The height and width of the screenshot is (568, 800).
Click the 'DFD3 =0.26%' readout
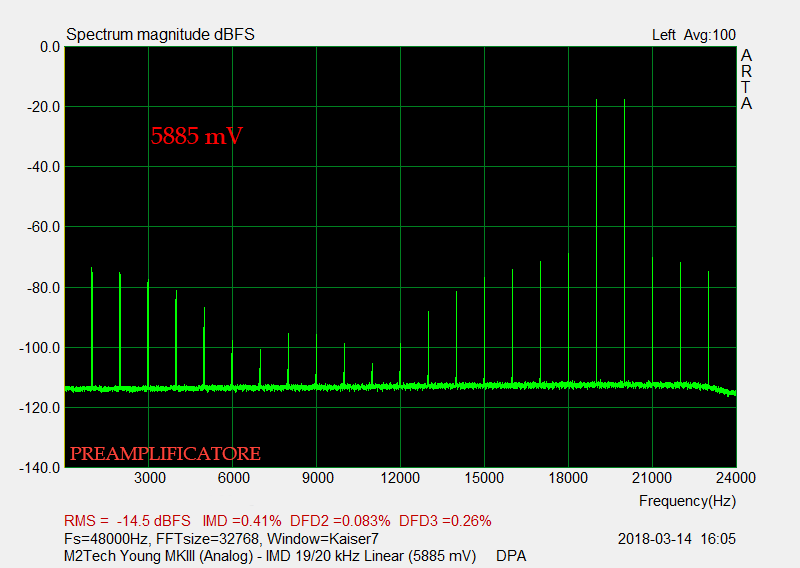point(445,521)
